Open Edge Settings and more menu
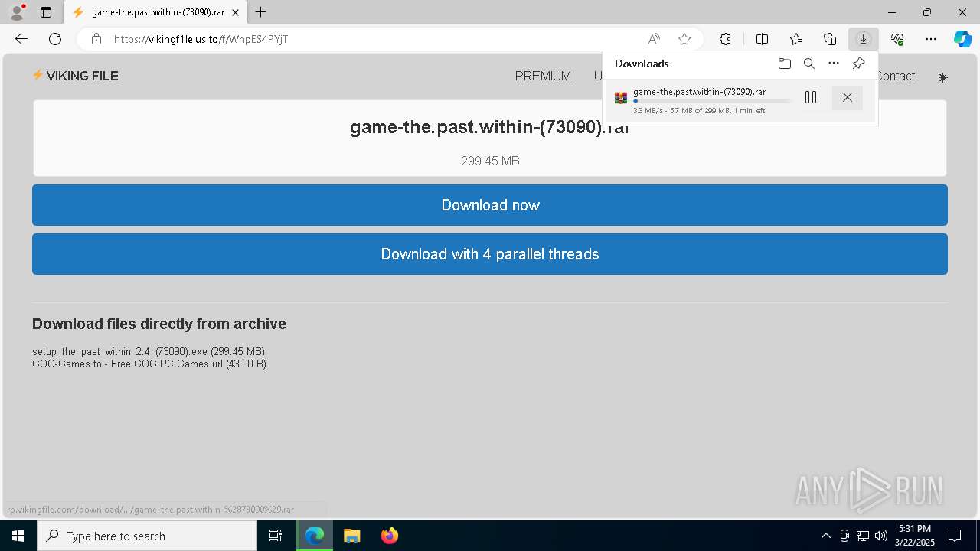The height and width of the screenshot is (551, 980). (x=931, y=39)
